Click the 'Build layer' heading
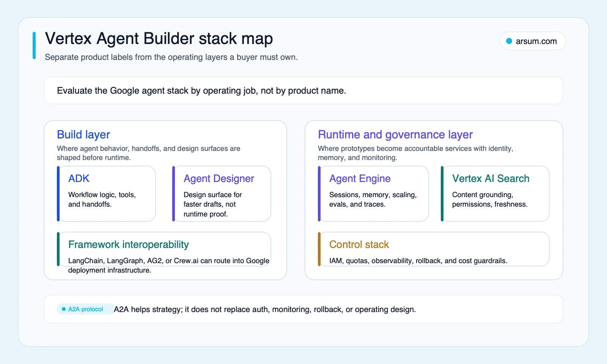 coord(83,135)
